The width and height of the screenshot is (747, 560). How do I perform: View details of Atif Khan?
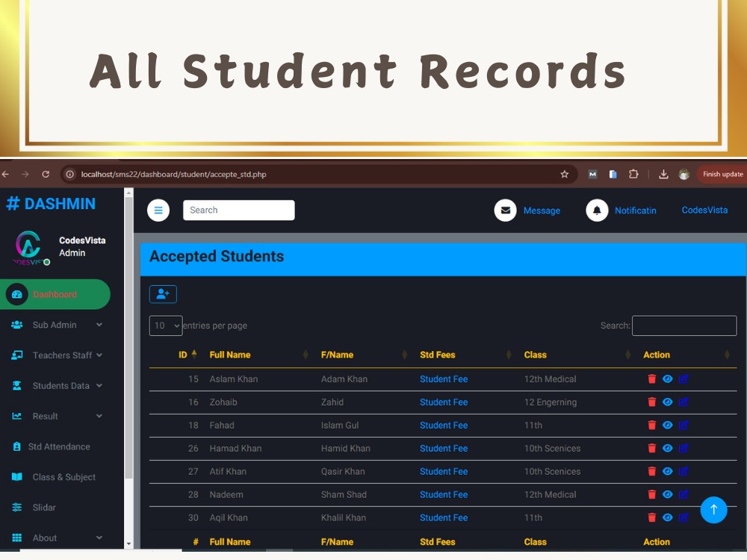click(667, 471)
